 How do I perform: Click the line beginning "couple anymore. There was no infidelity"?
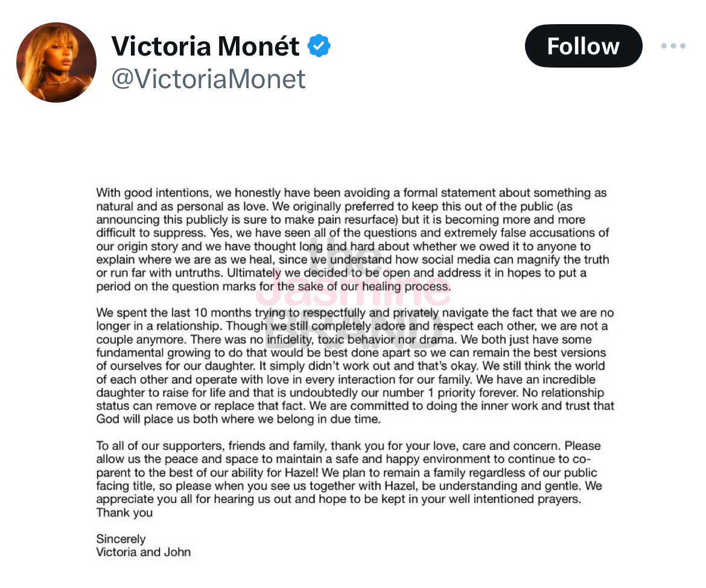pos(344,340)
